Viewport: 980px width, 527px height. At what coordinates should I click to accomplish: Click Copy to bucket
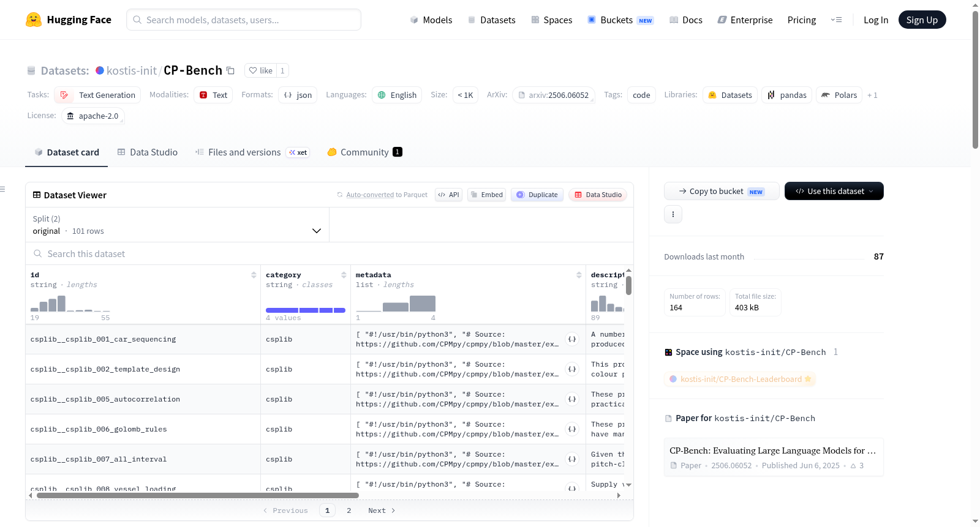pyautogui.click(x=722, y=191)
